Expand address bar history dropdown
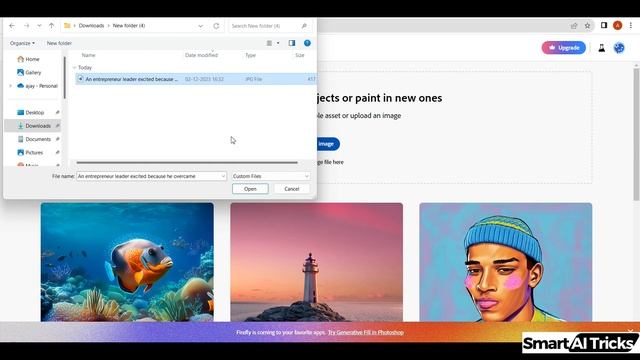Viewport: 640px width, 360px height. [200, 26]
